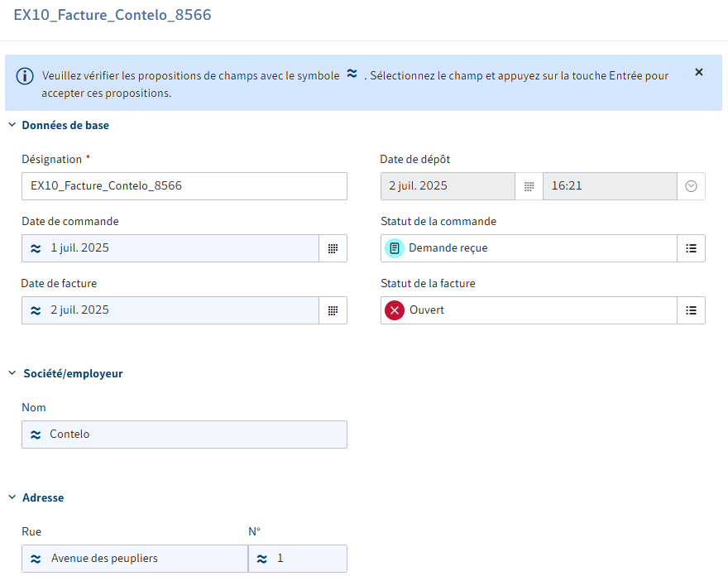Open list for Statut de la facture
Image resolution: width=728 pixels, height=581 pixels.
click(x=691, y=310)
